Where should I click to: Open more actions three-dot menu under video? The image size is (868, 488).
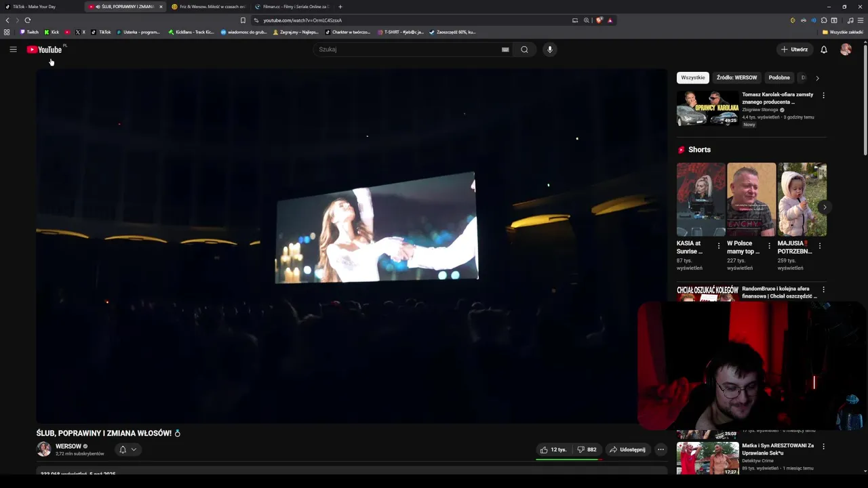coord(660,449)
